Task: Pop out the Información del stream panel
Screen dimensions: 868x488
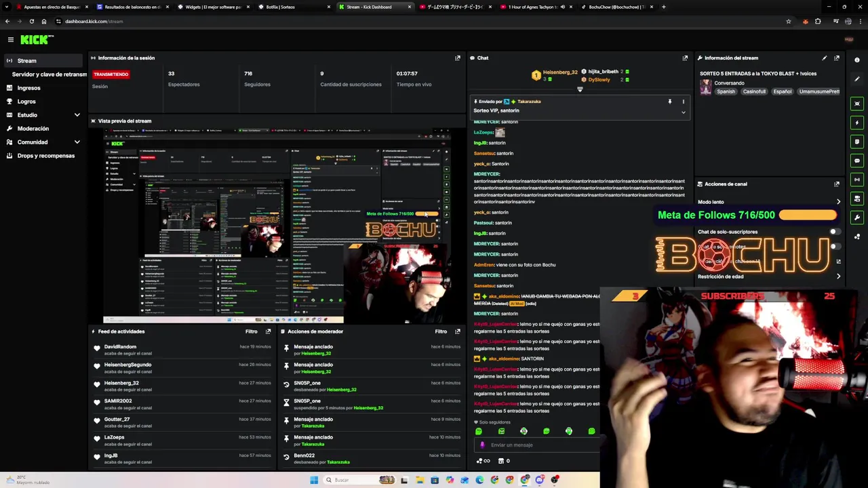Action: 837,58
